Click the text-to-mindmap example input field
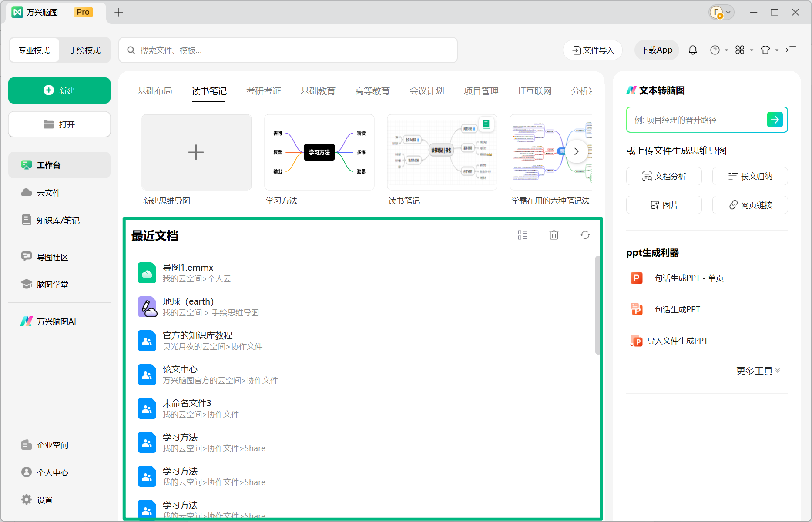This screenshot has width=812, height=522. pos(696,120)
